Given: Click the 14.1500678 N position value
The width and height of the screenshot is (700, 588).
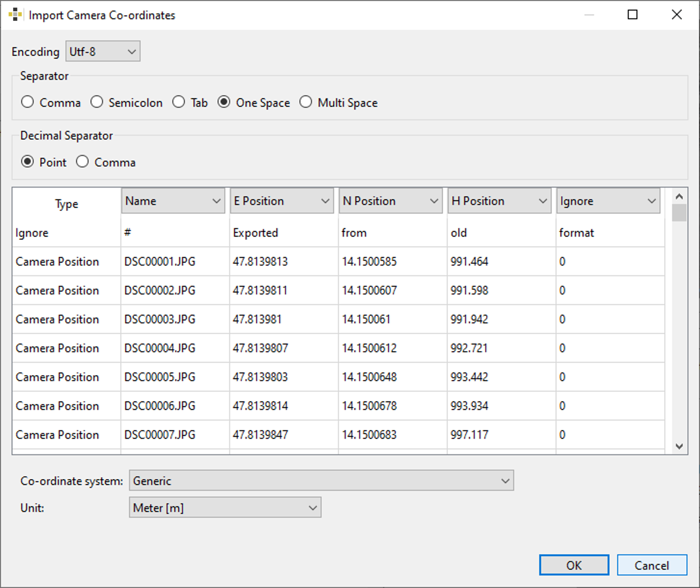Looking at the screenshot, I should pos(392,406).
